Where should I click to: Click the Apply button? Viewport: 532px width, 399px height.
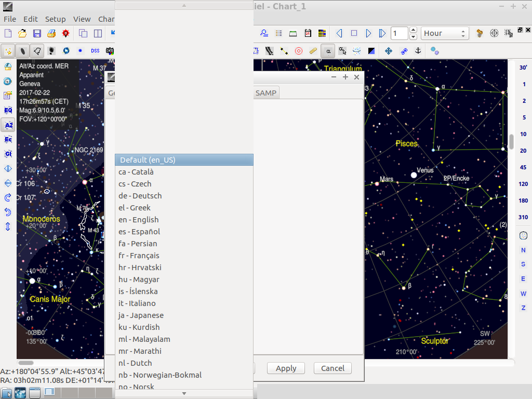(x=286, y=368)
